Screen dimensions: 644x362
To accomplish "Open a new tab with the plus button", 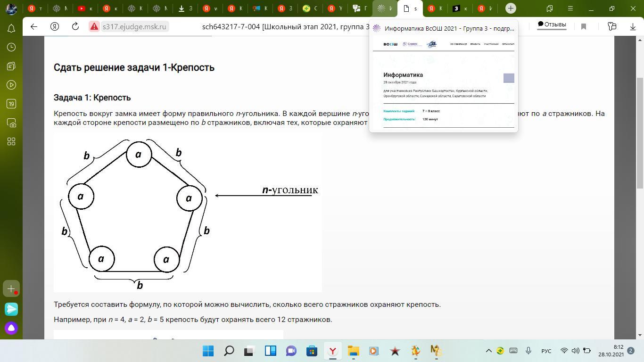I will pyautogui.click(x=511, y=8).
